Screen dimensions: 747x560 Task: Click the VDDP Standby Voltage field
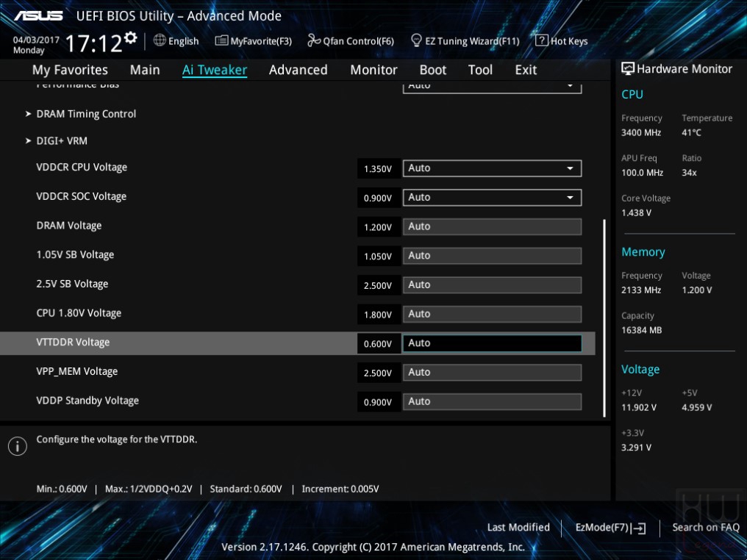click(x=492, y=401)
